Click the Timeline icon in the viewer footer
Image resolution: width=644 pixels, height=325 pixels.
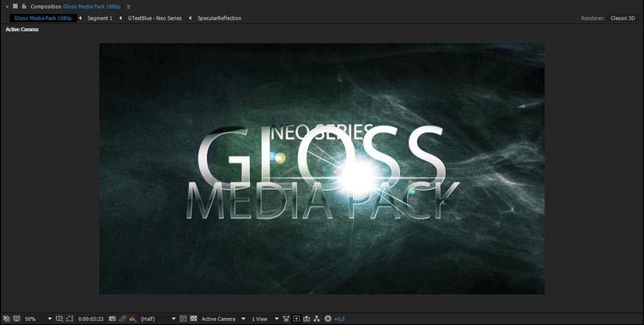pos(307,319)
